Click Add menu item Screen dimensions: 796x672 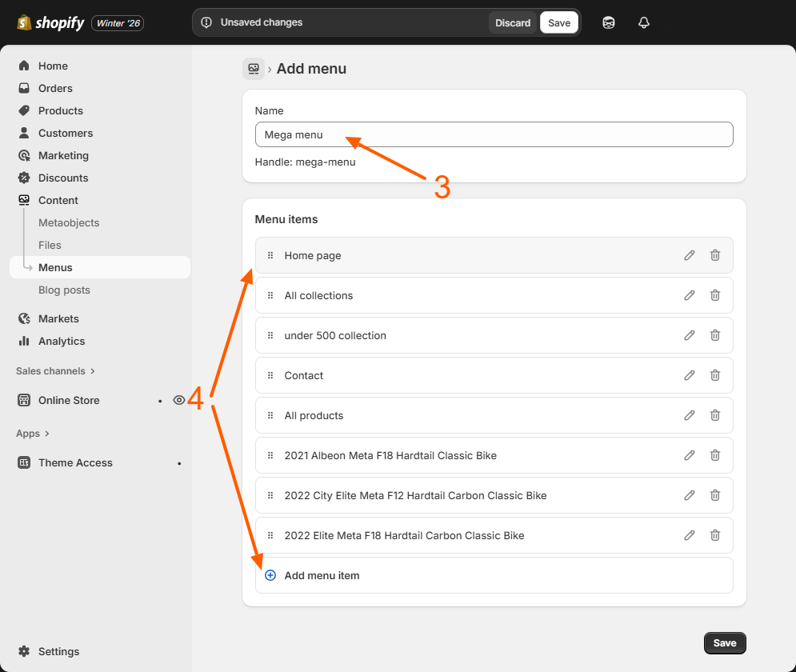tap(494, 575)
